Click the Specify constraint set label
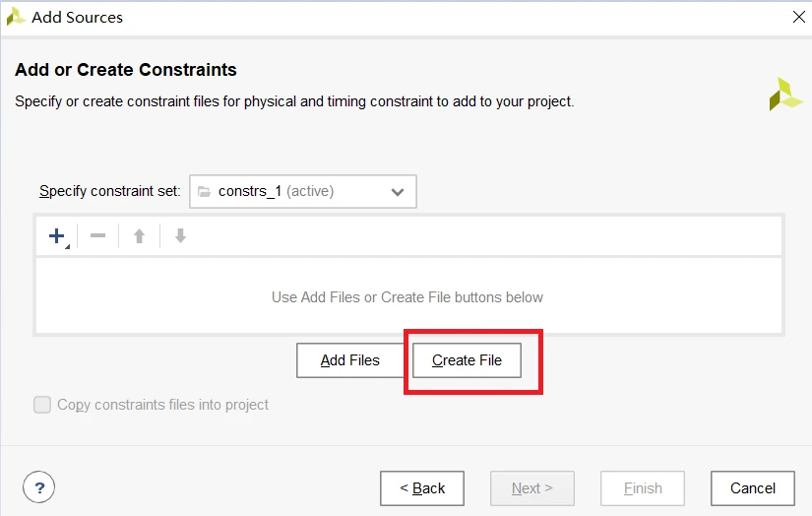 [110, 191]
